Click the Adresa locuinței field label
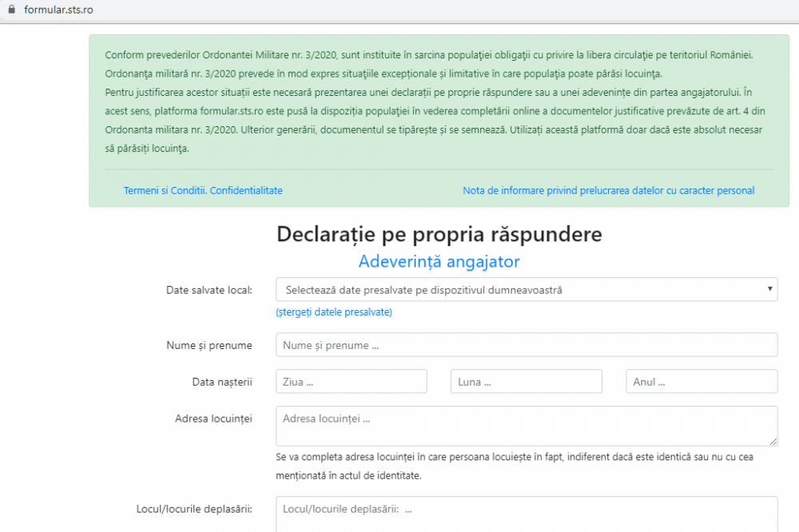This screenshot has height=532, width=799. coord(213,419)
